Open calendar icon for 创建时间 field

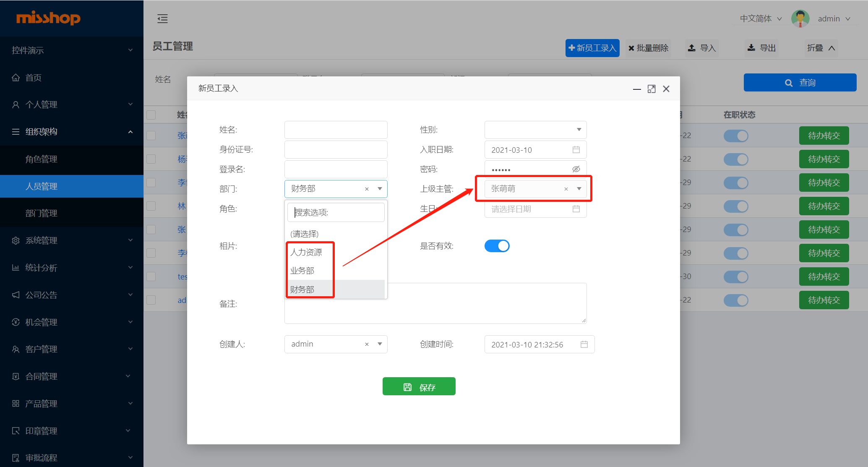coord(584,344)
